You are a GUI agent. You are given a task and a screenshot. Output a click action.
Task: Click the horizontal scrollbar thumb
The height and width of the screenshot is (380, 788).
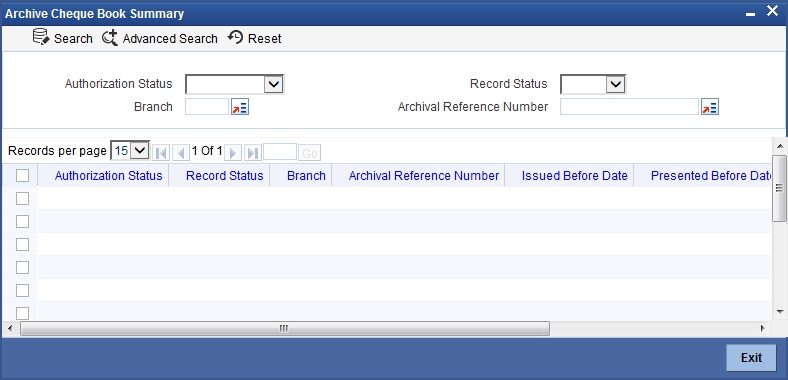point(285,329)
